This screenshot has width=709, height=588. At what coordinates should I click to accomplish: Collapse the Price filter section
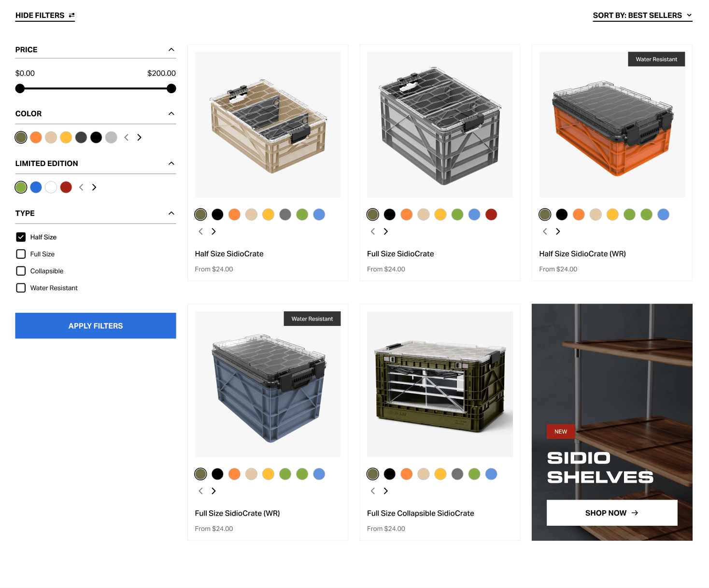(x=171, y=50)
